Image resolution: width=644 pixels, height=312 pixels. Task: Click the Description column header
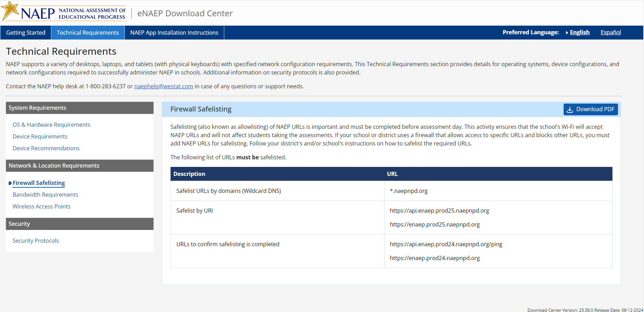tap(277, 174)
